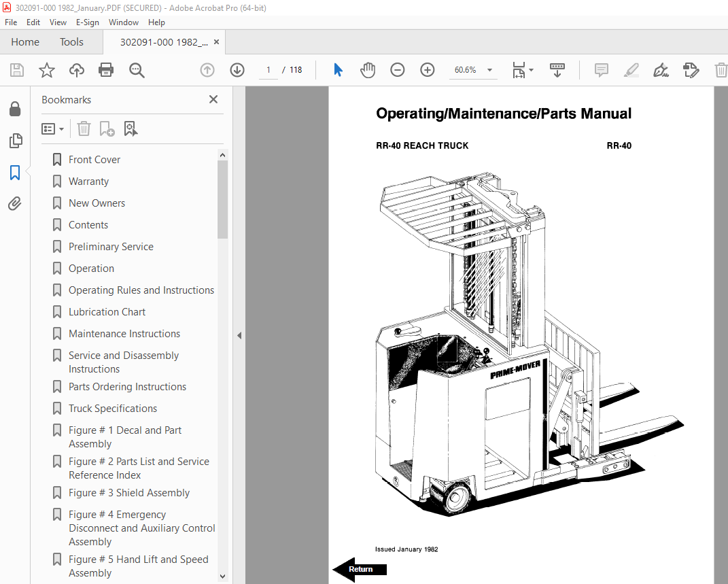
Task: Click the bookmarks scrollbar up arrow
Action: coord(222,155)
